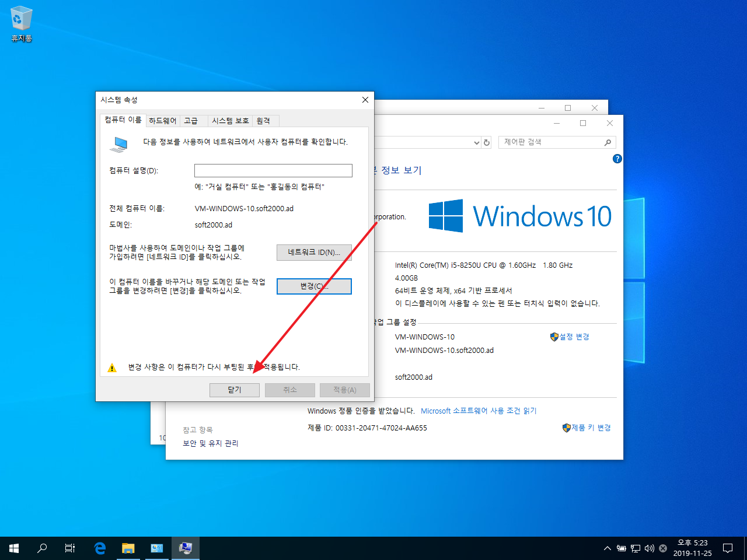Open Security and Maintenance link
Image resolution: width=747 pixels, height=560 pixels.
click(211, 443)
